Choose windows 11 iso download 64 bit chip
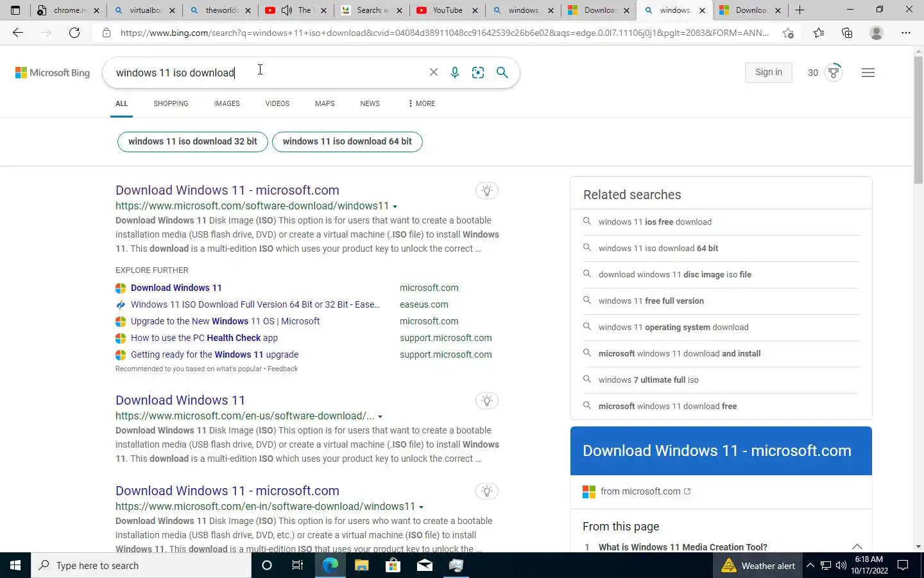This screenshot has width=924, height=578. coord(347,141)
